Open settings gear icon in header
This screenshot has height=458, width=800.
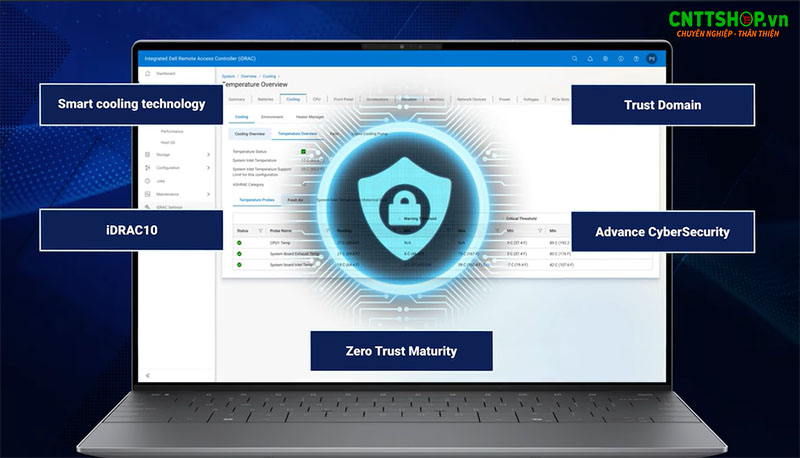click(x=606, y=59)
